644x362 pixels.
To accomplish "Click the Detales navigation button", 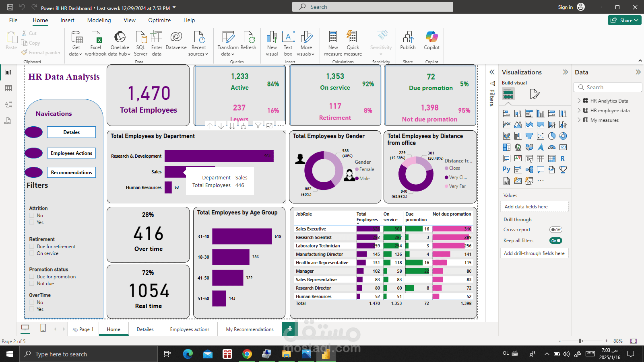I will (x=71, y=132).
